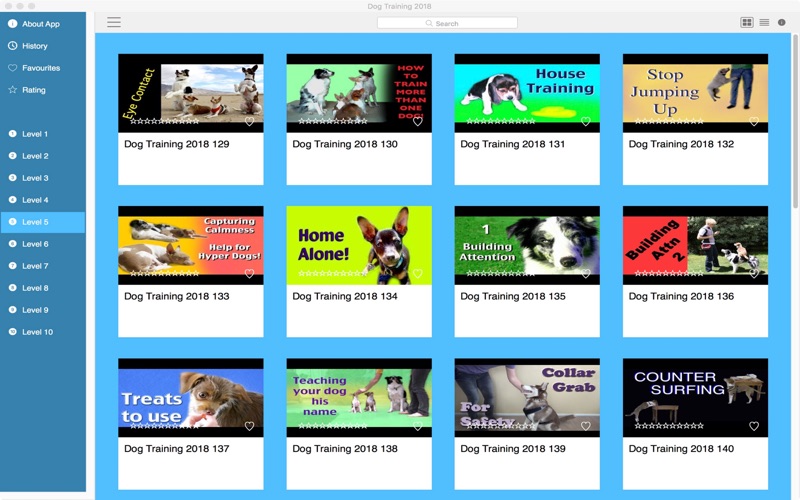
Task: Open the Capturing Calmness video thumbnail
Action: point(191,245)
